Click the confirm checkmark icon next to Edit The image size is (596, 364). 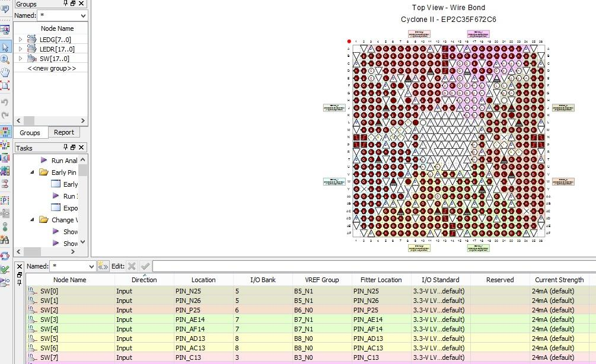pos(145,266)
